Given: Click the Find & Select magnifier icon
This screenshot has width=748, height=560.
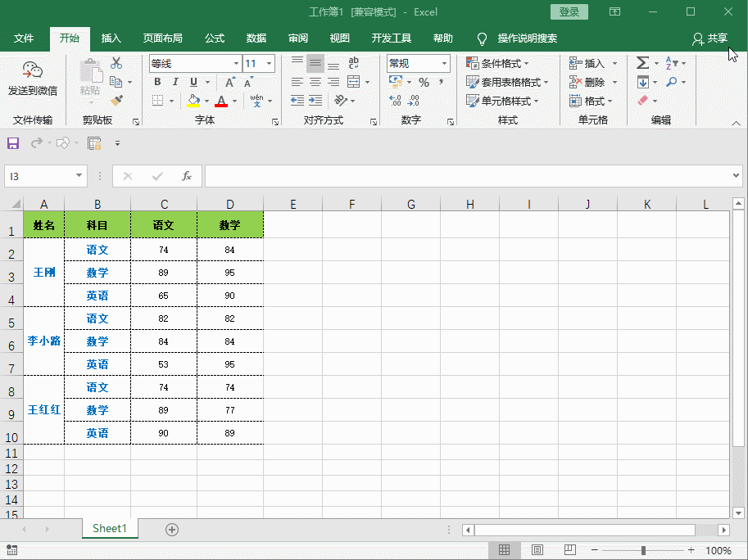Looking at the screenshot, I should 672,82.
